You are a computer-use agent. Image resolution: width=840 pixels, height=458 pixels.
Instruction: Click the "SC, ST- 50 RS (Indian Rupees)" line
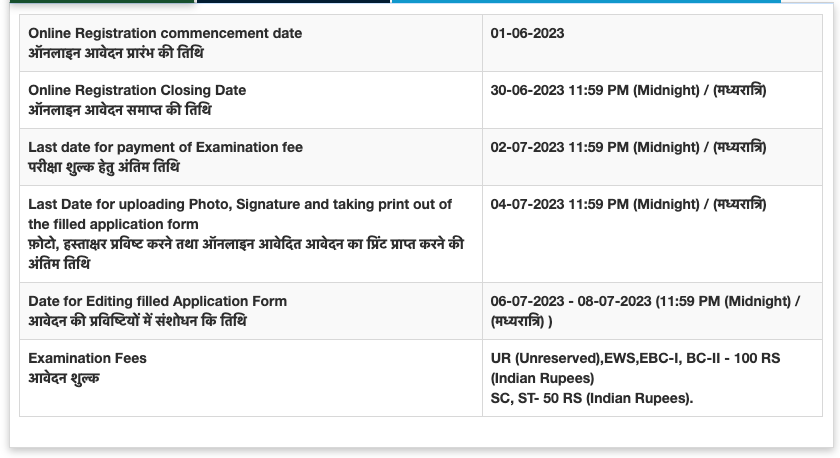click(x=591, y=398)
